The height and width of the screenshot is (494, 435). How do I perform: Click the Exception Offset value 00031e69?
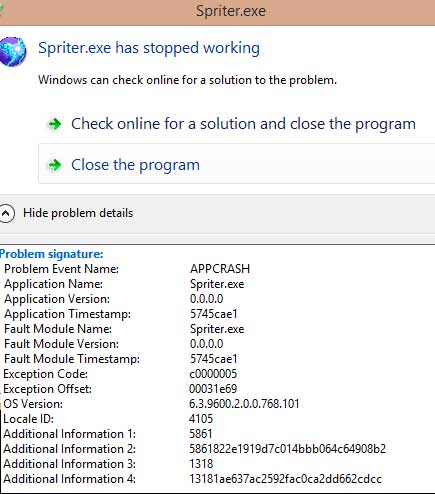213,389
